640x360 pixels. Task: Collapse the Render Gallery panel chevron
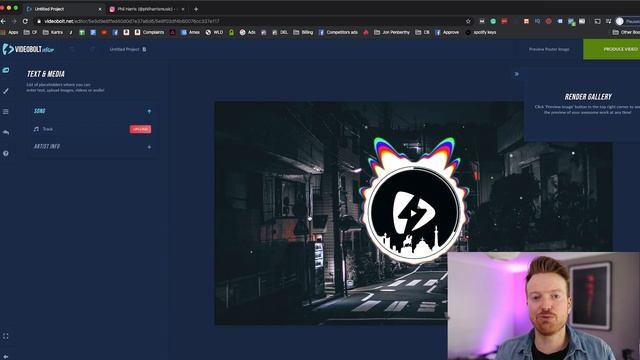click(516, 74)
